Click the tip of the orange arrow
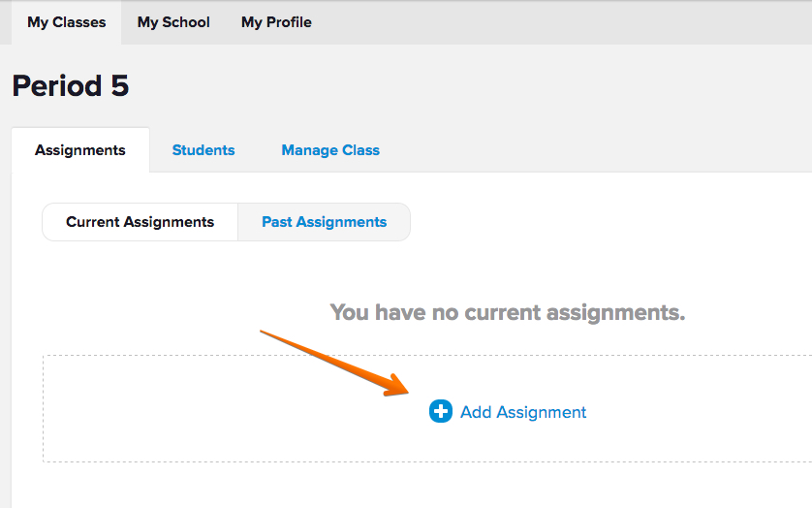 click(407, 391)
